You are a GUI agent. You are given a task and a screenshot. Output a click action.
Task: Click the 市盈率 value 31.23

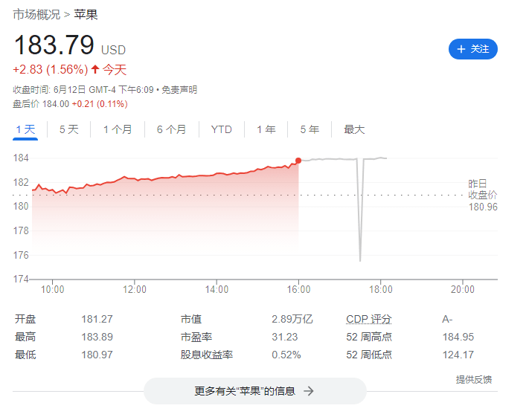point(285,337)
